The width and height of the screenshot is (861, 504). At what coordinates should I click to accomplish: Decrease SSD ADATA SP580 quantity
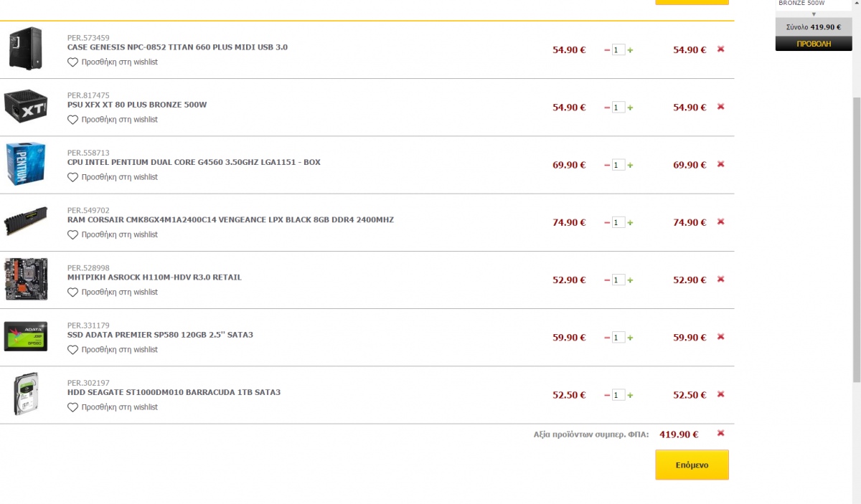pyautogui.click(x=607, y=338)
